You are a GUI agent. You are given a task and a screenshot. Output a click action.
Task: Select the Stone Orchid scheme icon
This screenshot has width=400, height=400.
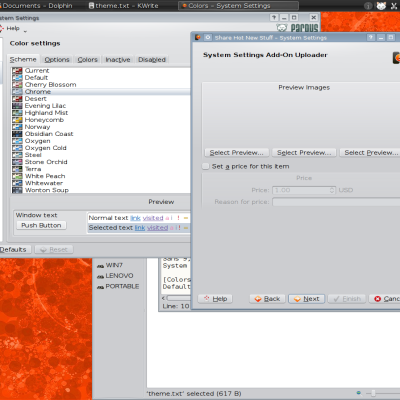click(17, 162)
